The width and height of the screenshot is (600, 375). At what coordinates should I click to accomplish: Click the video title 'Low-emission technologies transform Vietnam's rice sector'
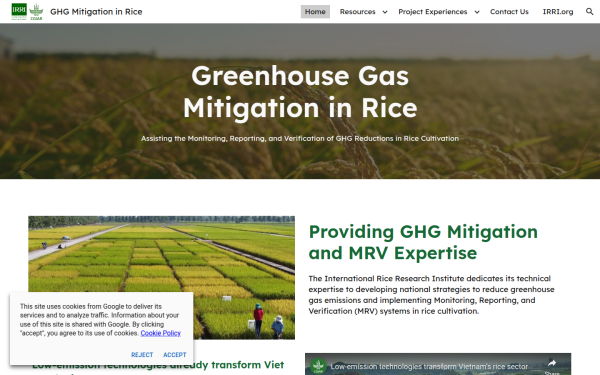(x=429, y=366)
